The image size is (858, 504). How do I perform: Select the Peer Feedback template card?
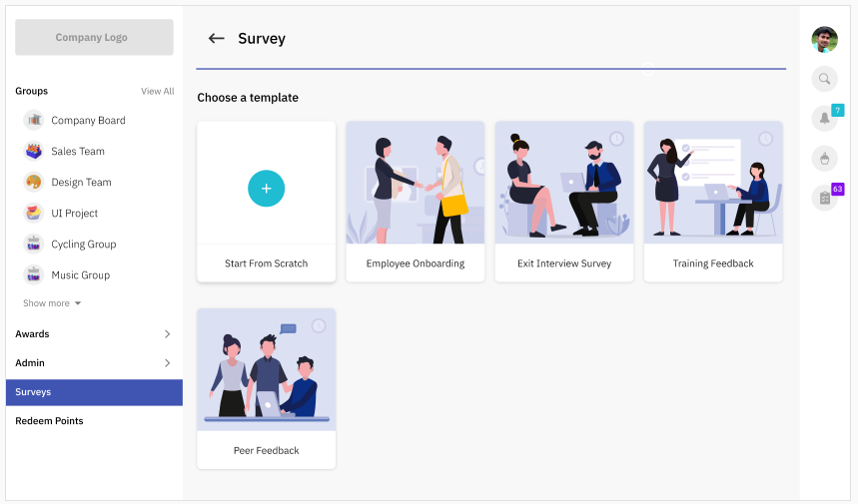click(x=267, y=388)
